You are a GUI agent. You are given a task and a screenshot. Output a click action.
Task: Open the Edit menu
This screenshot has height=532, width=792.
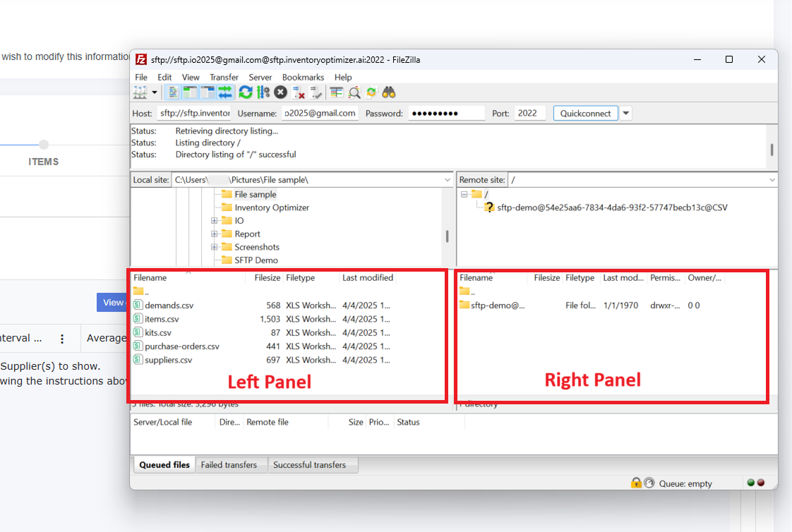pyautogui.click(x=164, y=77)
